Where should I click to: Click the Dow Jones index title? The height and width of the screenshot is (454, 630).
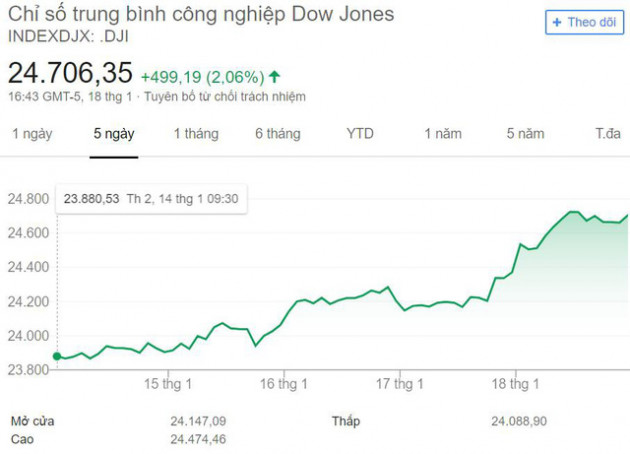(201, 14)
